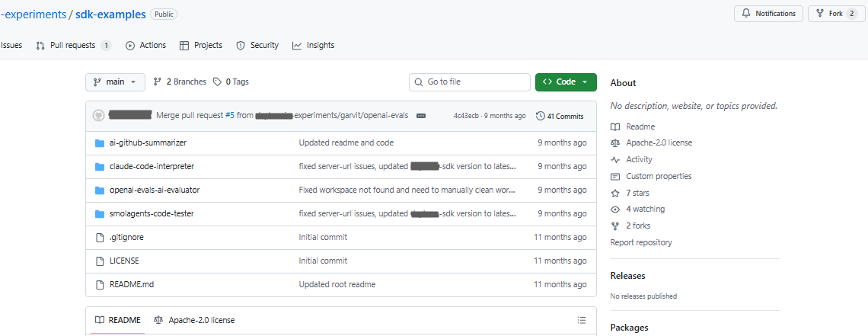
Task: Open commit hash 4c43ecb
Action: click(x=466, y=116)
